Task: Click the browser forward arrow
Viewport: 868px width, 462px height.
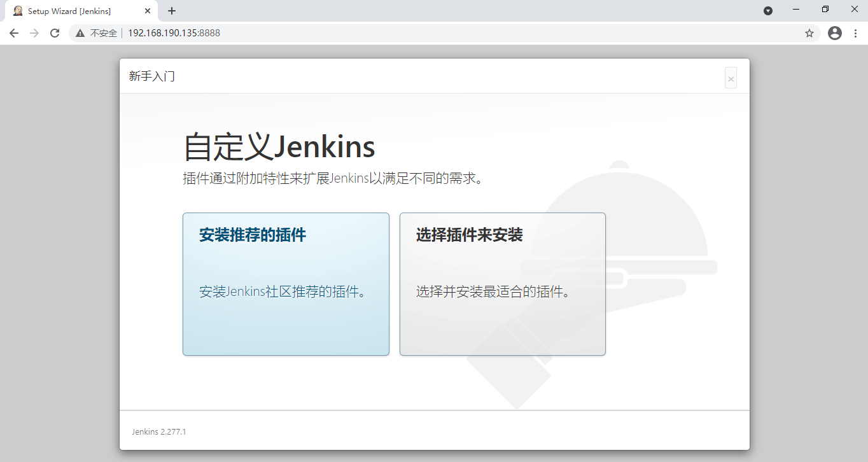Action: 34,33
